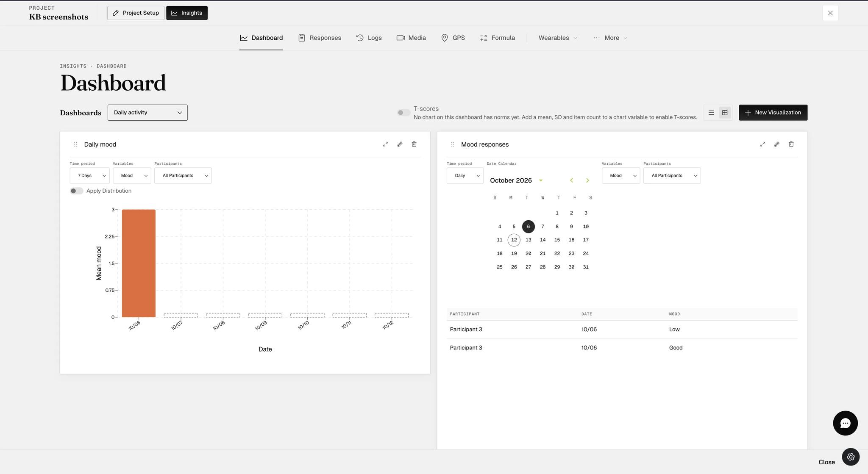The image size is (868, 474).
Task: Expand the Mood responses card
Action: click(x=762, y=144)
